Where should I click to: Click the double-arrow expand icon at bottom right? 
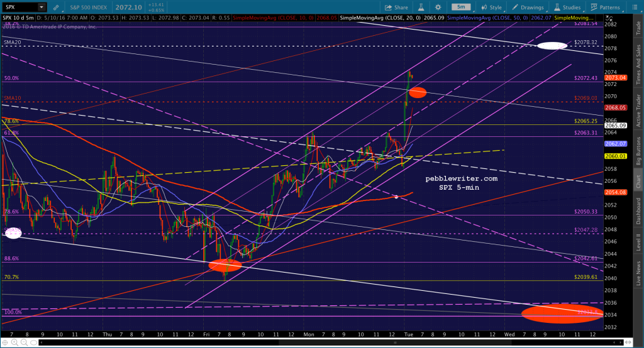(628, 342)
